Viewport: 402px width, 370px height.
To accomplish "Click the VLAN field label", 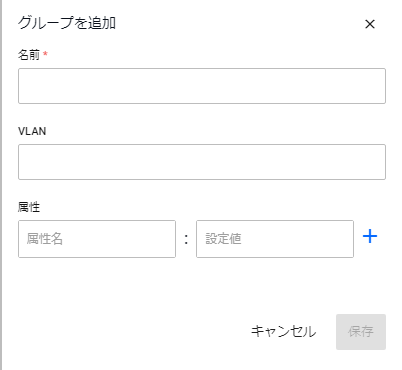I will click(x=32, y=131).
